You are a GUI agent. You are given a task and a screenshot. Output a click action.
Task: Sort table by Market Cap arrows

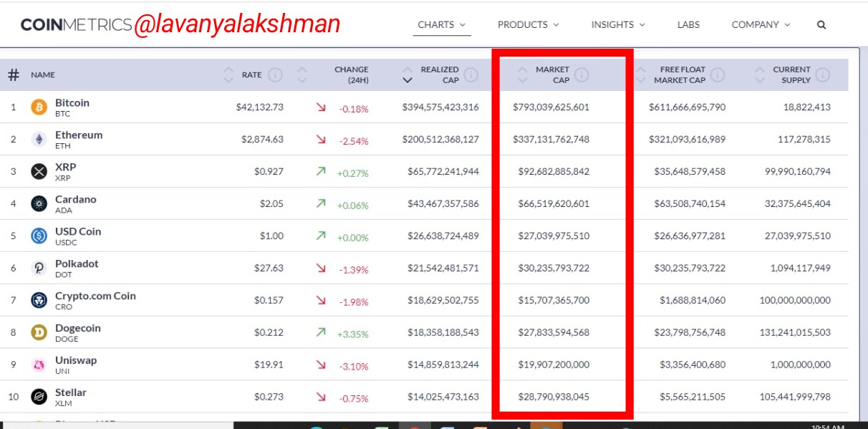(x=522, y=74)
